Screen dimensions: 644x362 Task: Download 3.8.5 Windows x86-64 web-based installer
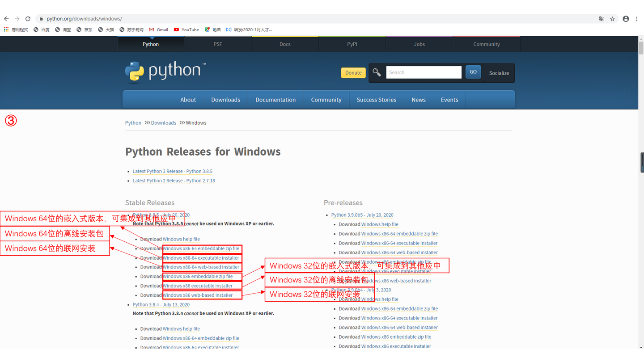pos(201,267)
